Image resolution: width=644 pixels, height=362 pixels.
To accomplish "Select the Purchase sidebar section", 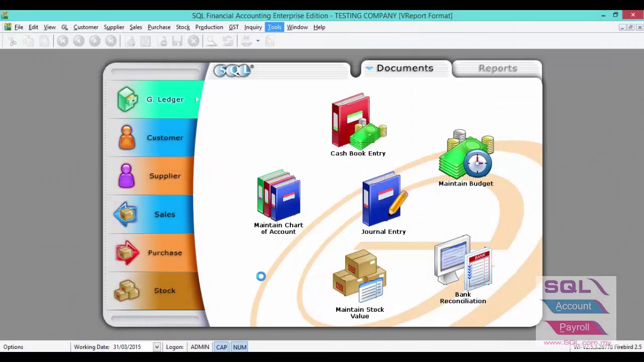I will 151,252.
